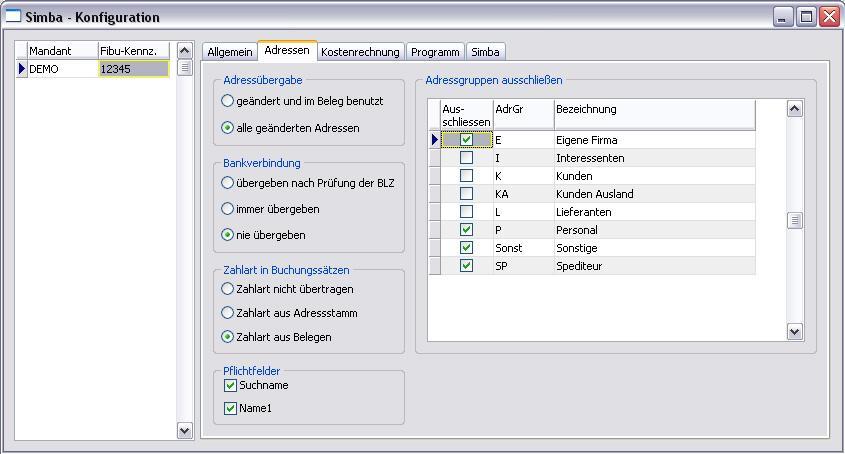This screenshot has width=845, height=454.
Task: Uncheck the Name1 mandatory field
Action: point(231,408)
